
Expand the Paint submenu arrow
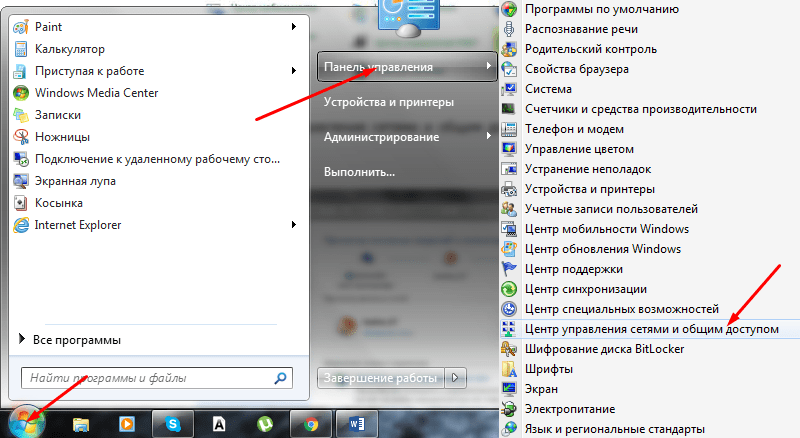coord(294,27)
